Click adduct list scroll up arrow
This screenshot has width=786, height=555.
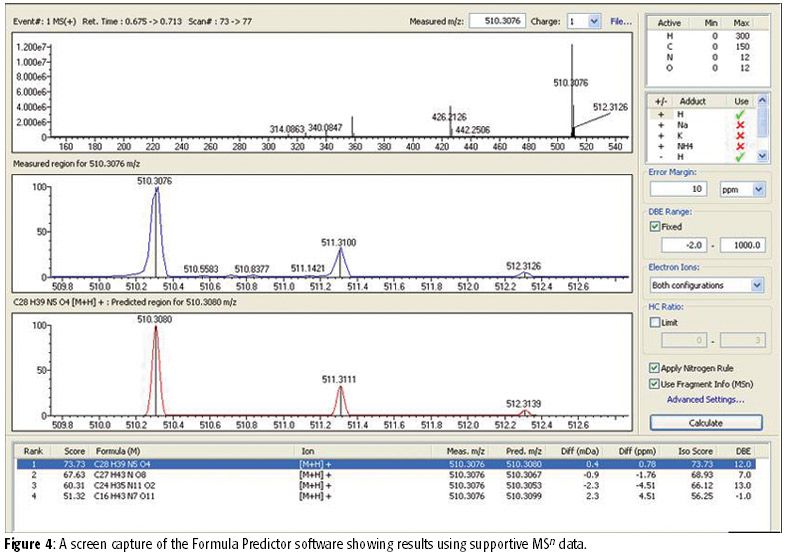[762, 100]
